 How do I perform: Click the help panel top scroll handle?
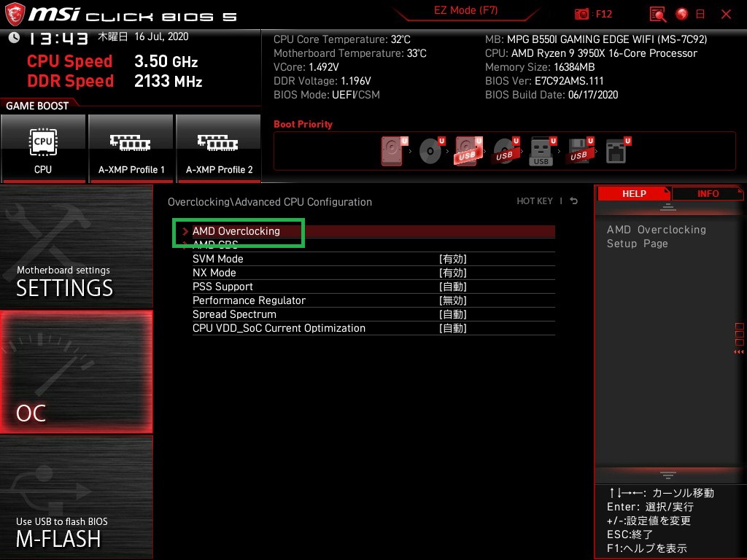click(667, 207)
